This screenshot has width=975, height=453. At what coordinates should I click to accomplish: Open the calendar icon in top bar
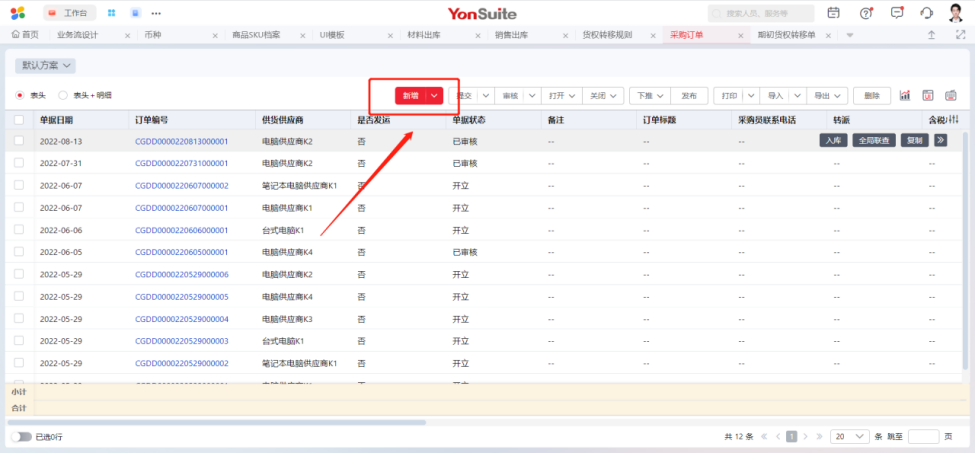(834, 12)
